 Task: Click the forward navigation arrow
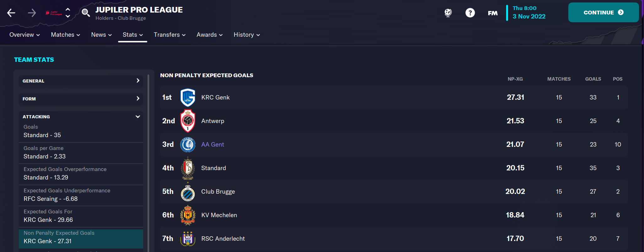(32, 13)
